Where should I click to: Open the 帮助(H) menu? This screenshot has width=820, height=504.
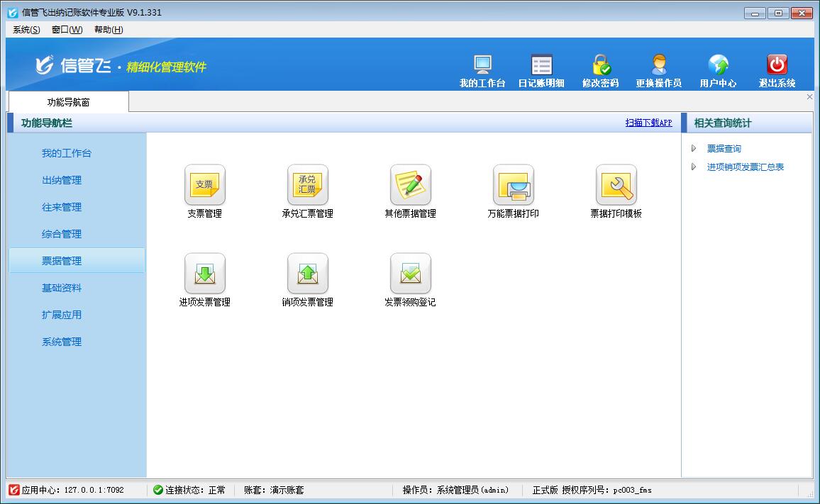pos(109,30)
